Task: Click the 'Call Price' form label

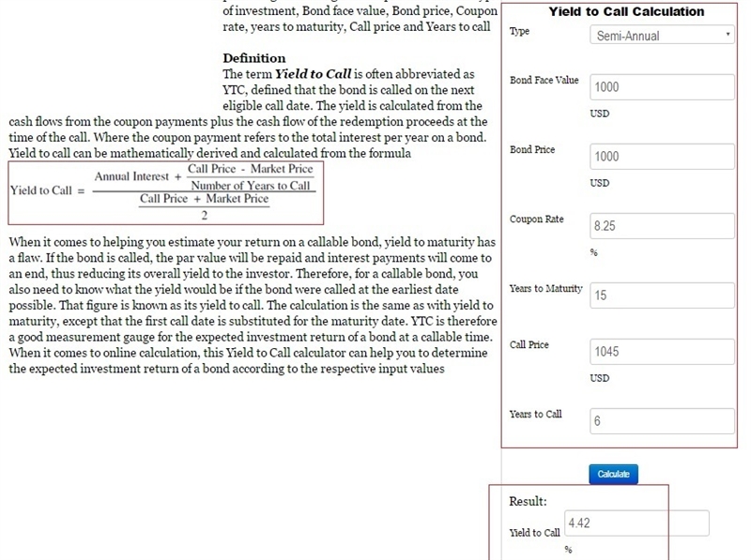Action: pyautogui.click(x=529, y=344)
